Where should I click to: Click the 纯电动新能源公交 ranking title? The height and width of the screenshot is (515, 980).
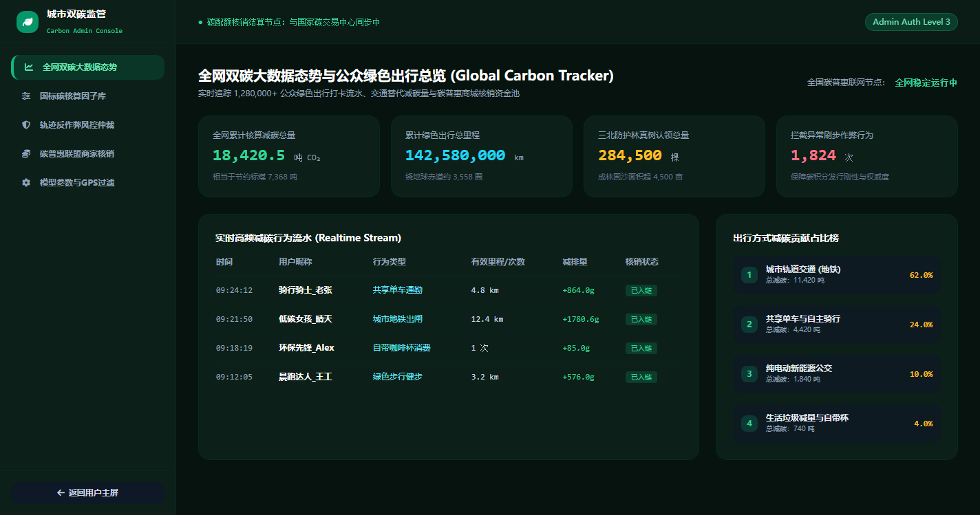[799, 369]
